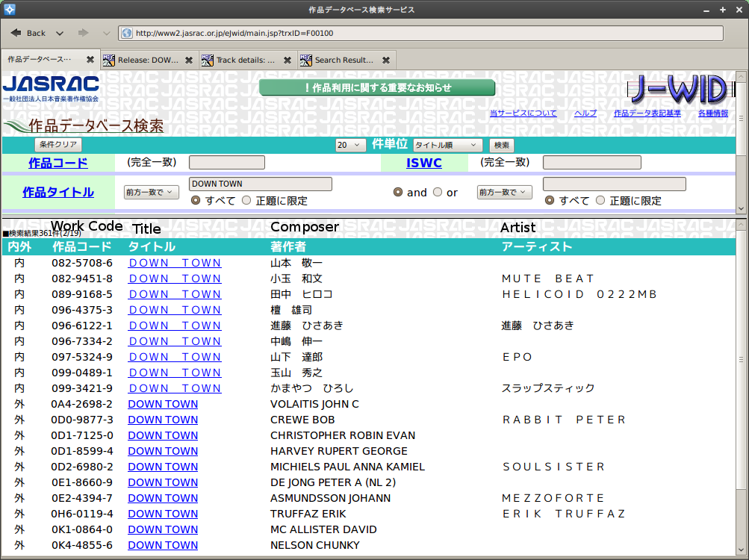Screen dimensions: 749x560
Task: Open the 作品データ表記基準 link
Action: (647, 113)
